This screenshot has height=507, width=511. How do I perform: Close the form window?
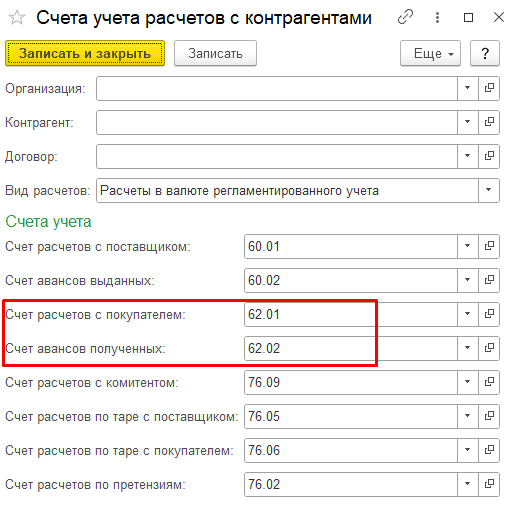499,17
